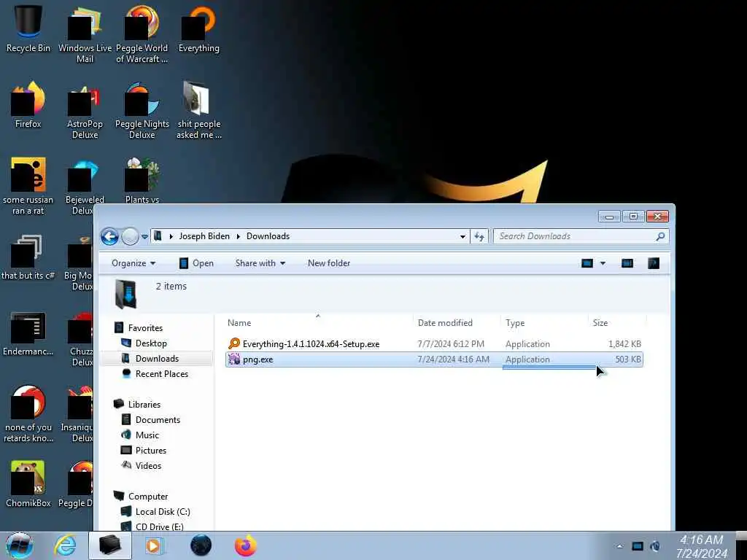Image resolution: width=747 pixels, height=560 pixels.
Task: Launch Peggle Nights Deluxe shortcut
Action: tap(142, 111)
